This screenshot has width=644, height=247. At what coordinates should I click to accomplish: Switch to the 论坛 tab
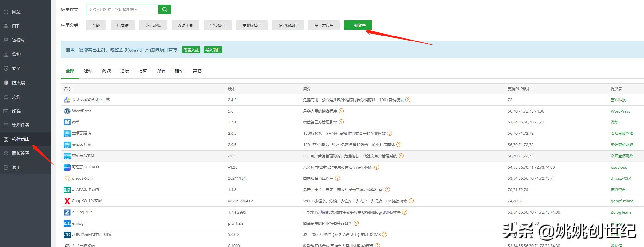pos(125,71)
